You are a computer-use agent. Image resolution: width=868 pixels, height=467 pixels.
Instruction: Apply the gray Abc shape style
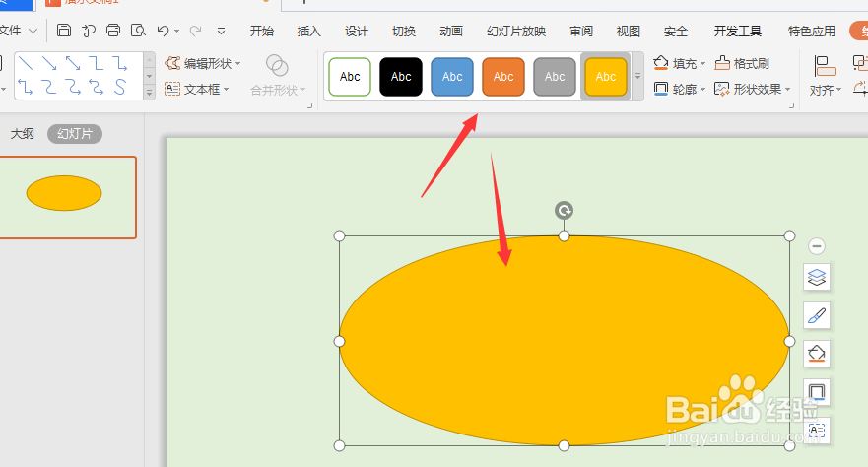point(555,77)
